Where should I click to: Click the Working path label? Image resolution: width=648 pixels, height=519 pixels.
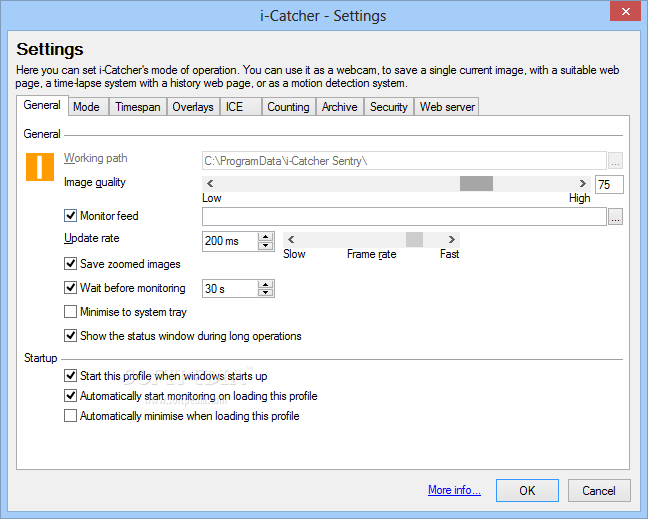95,158
